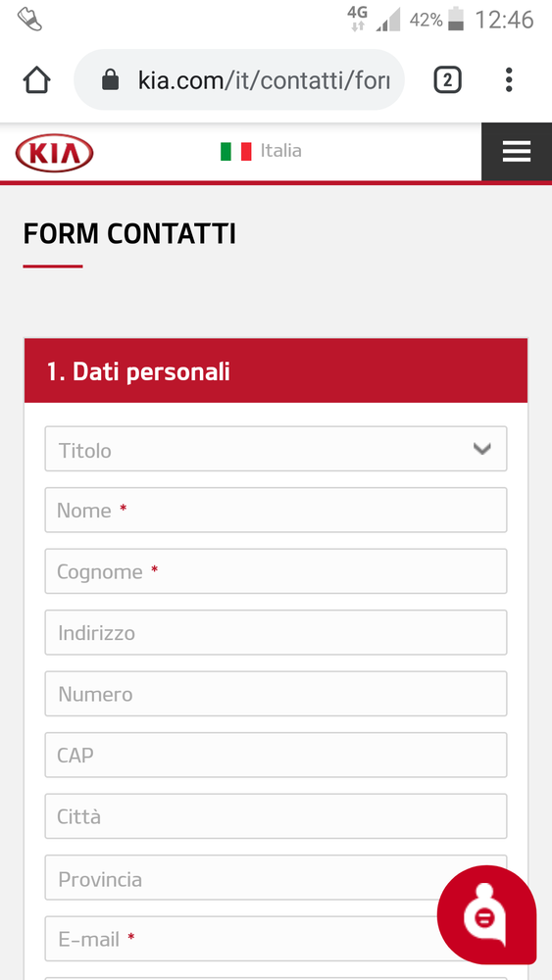Tap the CAP postal code field
The image size is (552, 980).
click(276, 755)
